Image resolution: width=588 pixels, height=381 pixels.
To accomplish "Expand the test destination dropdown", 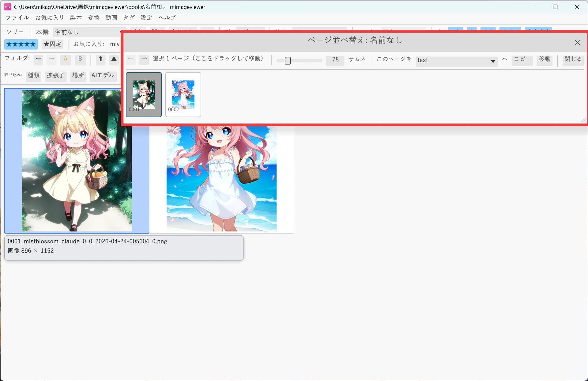I will [456, 61].
